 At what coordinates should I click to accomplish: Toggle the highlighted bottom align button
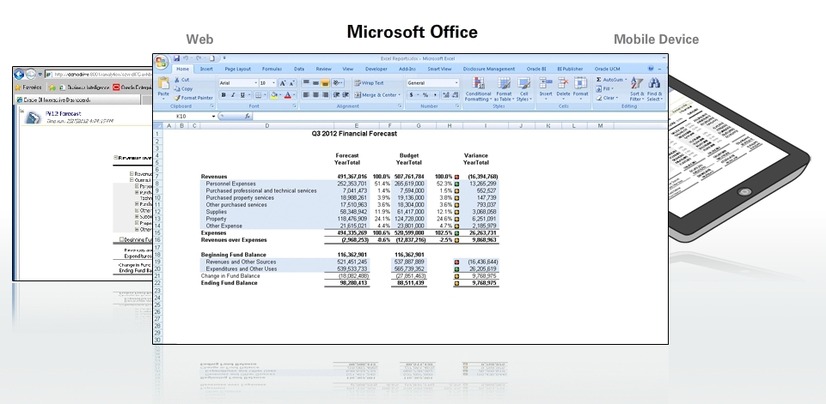(x=325, y=83)
